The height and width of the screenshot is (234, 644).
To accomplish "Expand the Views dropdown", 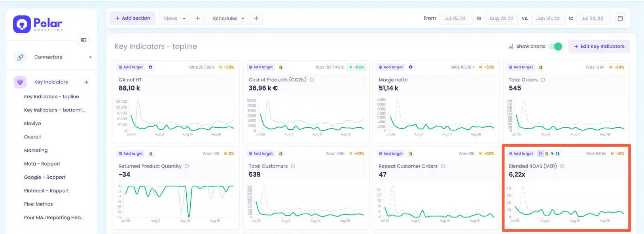I will 174,18.
